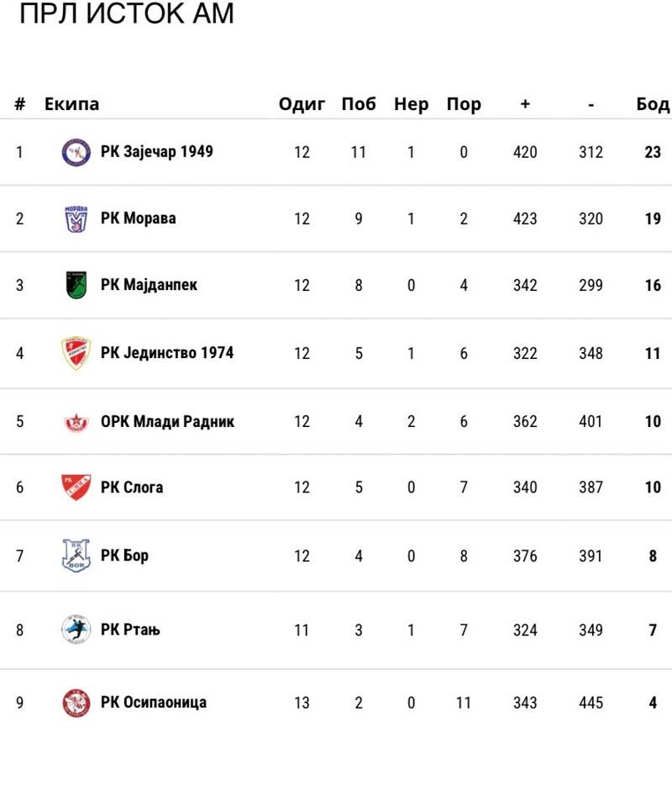Click the РК Морава club crest
672x801 pixels.
(76, 219)
